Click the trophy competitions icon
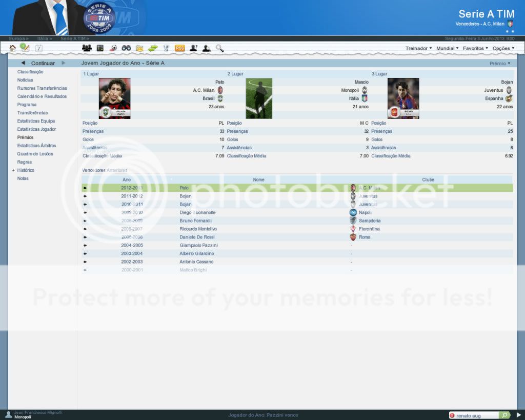 tap(166, 48)
